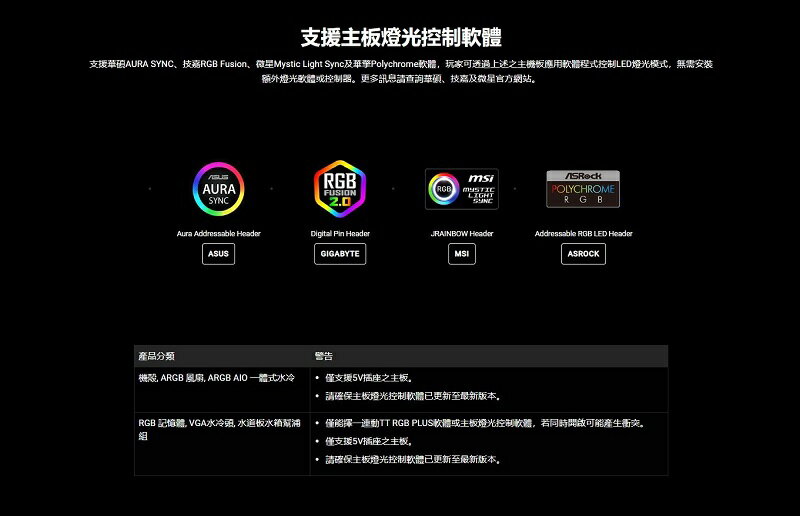Screen dimensions: 800x516
Task: Click the 警告 table column header
Action: (x=323, y=356)
